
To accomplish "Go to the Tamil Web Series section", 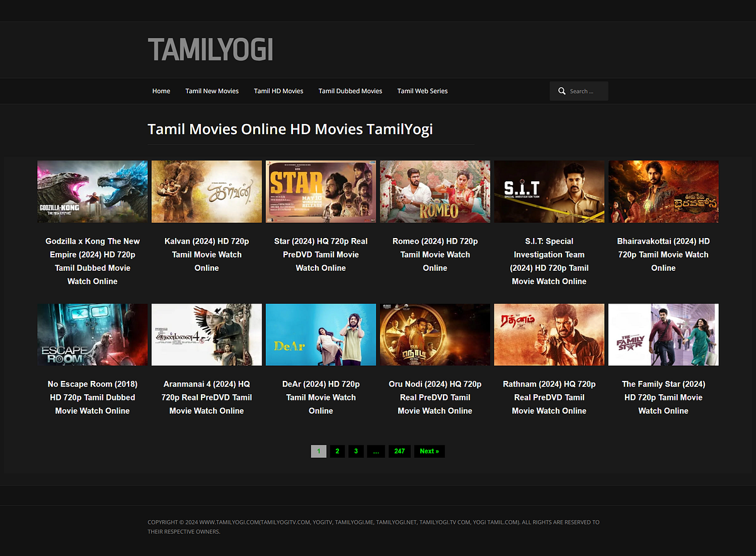I will (422, 91).
